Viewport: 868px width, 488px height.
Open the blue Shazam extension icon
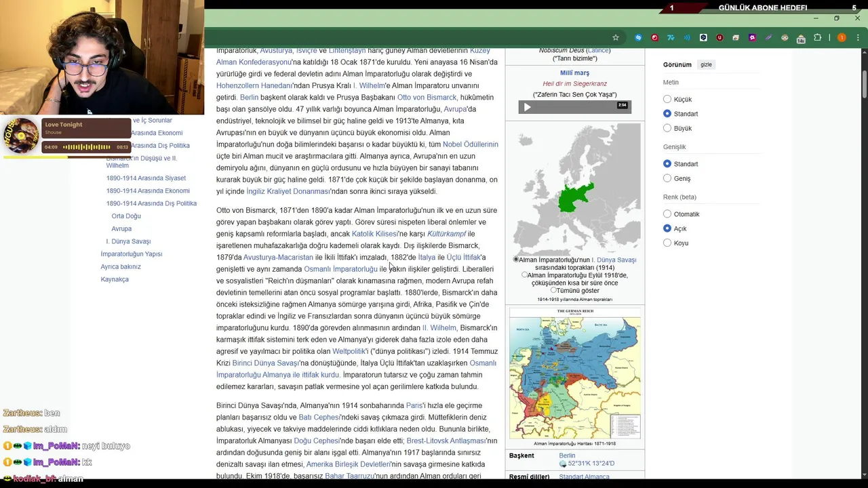[638, 37]
